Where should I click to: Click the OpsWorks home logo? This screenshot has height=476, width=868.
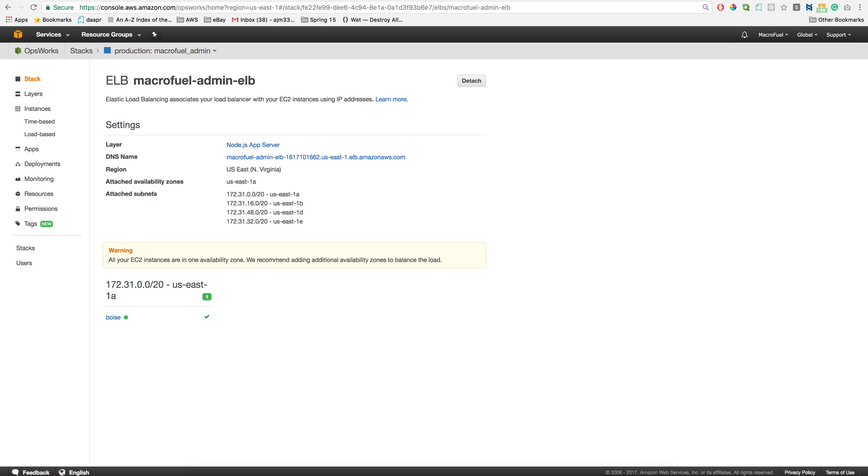(37, 51)
